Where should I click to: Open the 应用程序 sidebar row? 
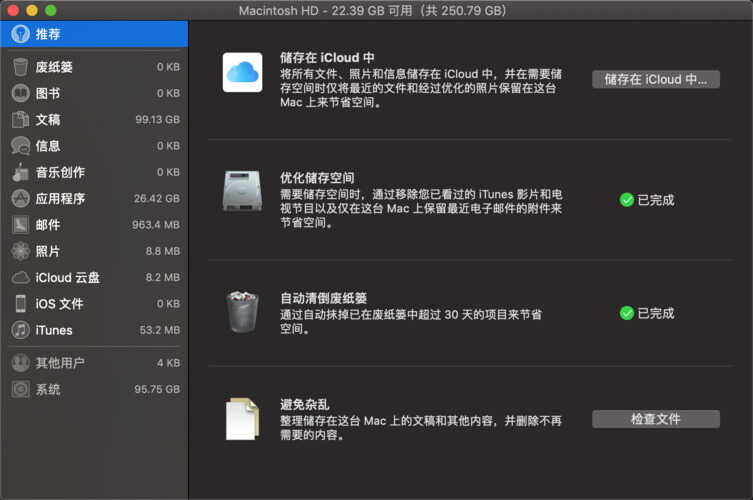[94, 198]
